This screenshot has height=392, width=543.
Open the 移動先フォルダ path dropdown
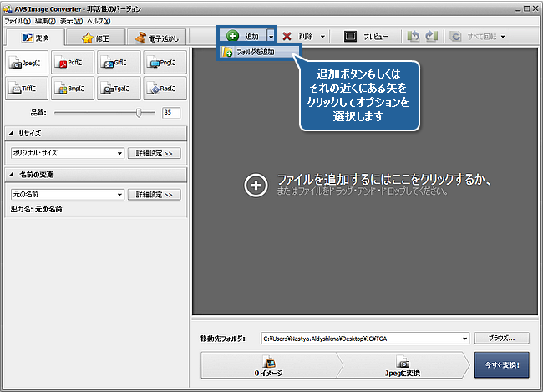tap(464, 339)
